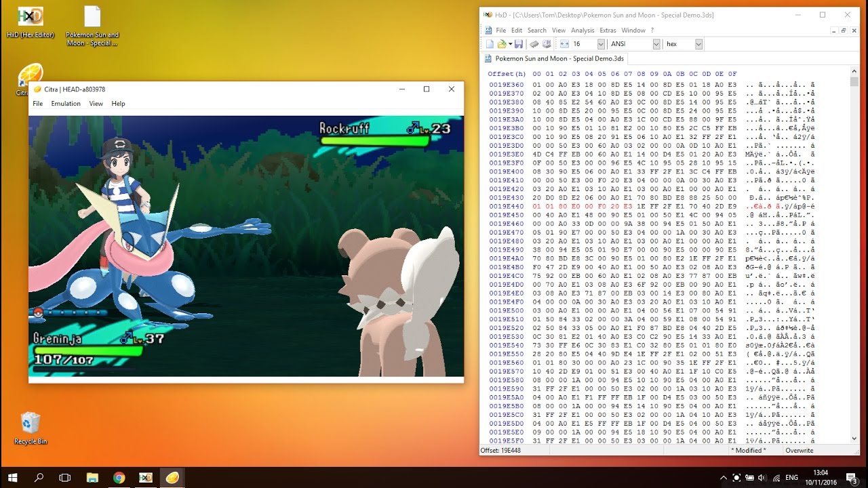This screenshot has width=868, height=488.
Task: Select the Recycle Bin desktop icon
Action: coord(31,428)
